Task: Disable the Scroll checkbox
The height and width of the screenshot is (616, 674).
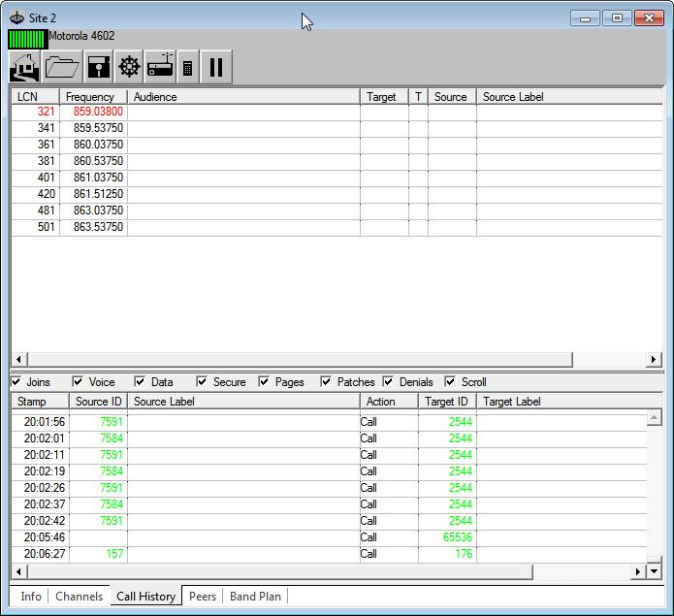Action: click(450, 381)
